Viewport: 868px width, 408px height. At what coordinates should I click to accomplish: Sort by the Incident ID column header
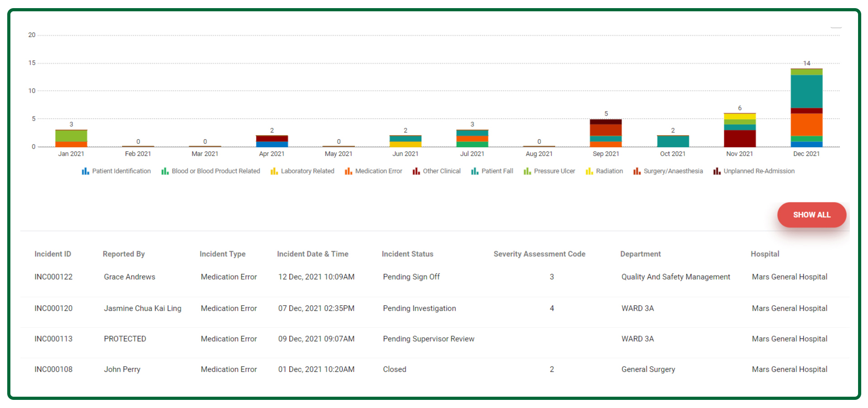[x=53, y=254]
